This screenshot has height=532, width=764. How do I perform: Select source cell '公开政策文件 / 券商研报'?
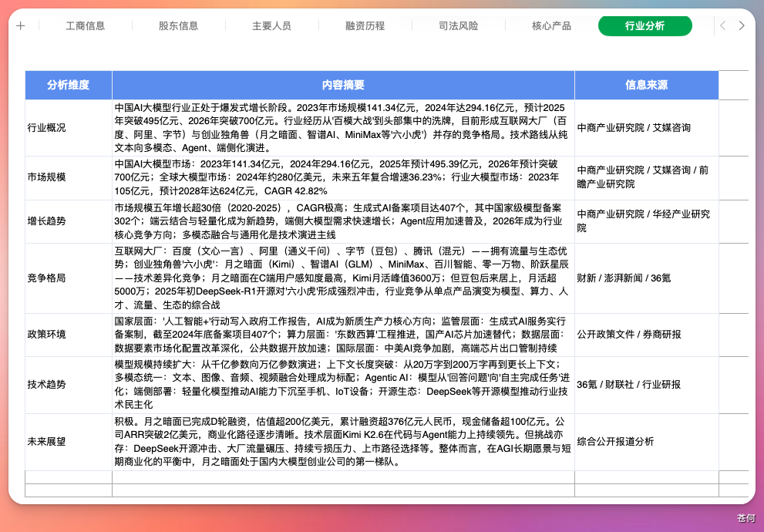(647, 335)
